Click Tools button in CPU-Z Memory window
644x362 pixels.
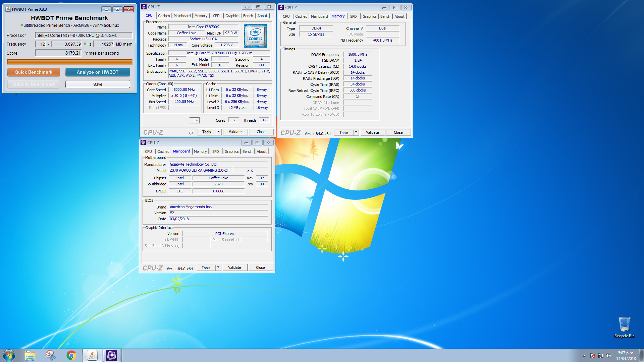coord(344,132)
